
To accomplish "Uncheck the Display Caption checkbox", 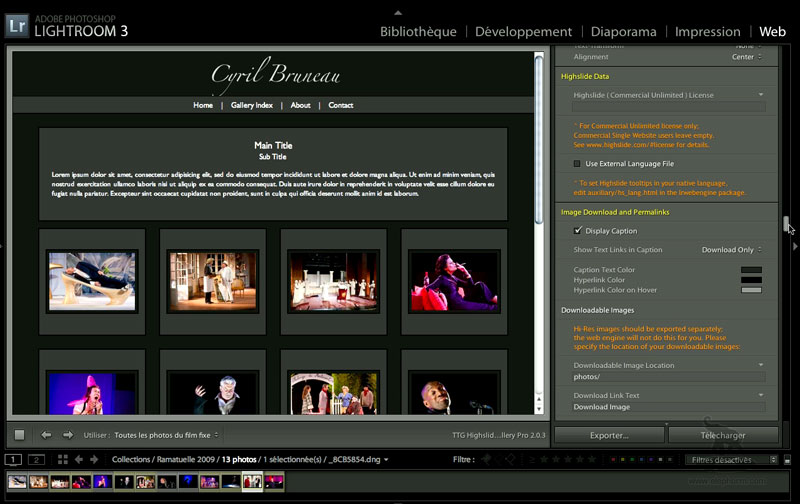I will pos(578,231).
